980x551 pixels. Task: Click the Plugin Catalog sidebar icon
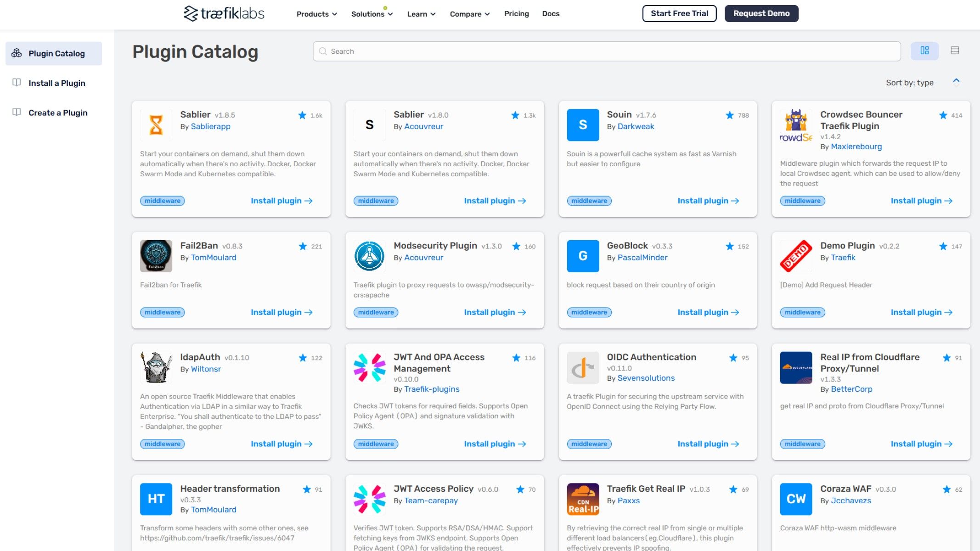tap(17, 53)
